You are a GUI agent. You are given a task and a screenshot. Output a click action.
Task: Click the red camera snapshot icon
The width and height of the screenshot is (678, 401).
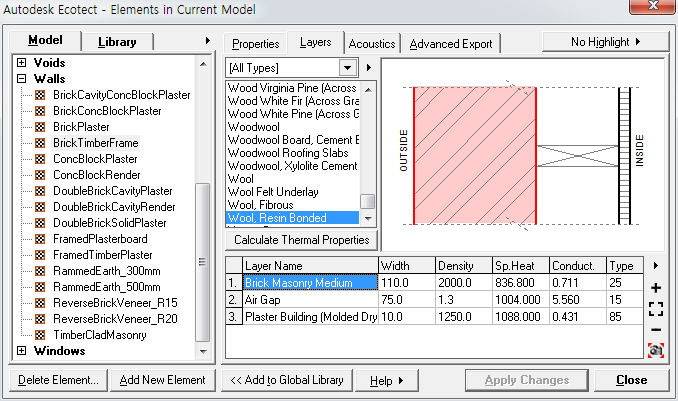[x=656, y=350]
